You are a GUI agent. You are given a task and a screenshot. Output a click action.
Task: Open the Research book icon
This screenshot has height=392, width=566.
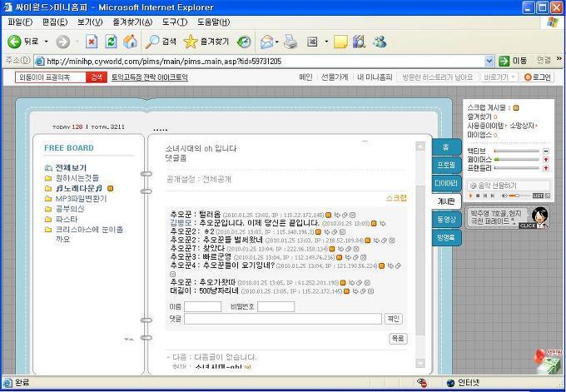[x=360, y=42]
